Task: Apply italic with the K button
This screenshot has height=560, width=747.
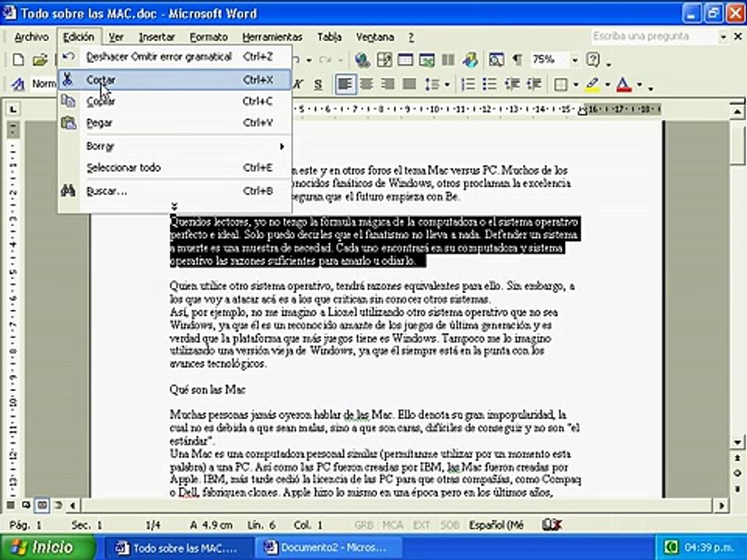Action: [298, 85]
